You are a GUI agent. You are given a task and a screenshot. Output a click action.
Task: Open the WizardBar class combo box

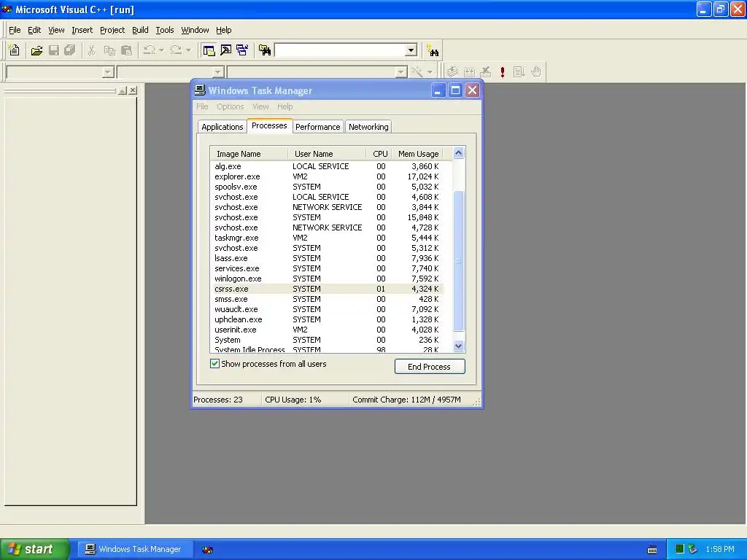[x=61, y=72]
